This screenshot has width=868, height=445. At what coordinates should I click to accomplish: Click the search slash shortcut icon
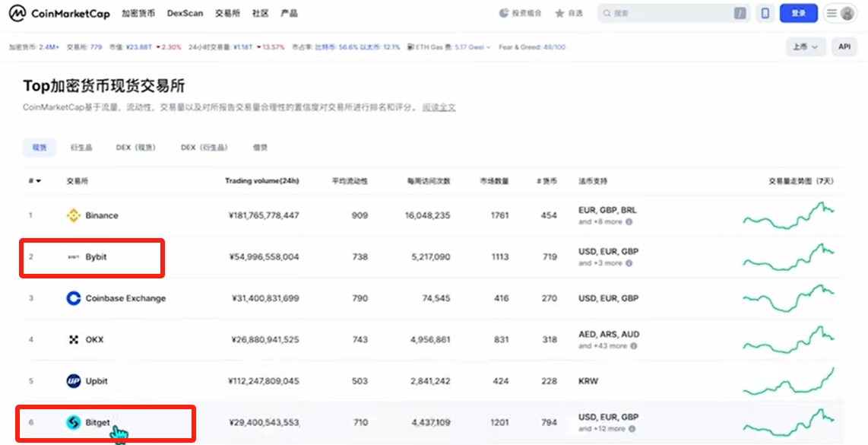tap(740, 13)
